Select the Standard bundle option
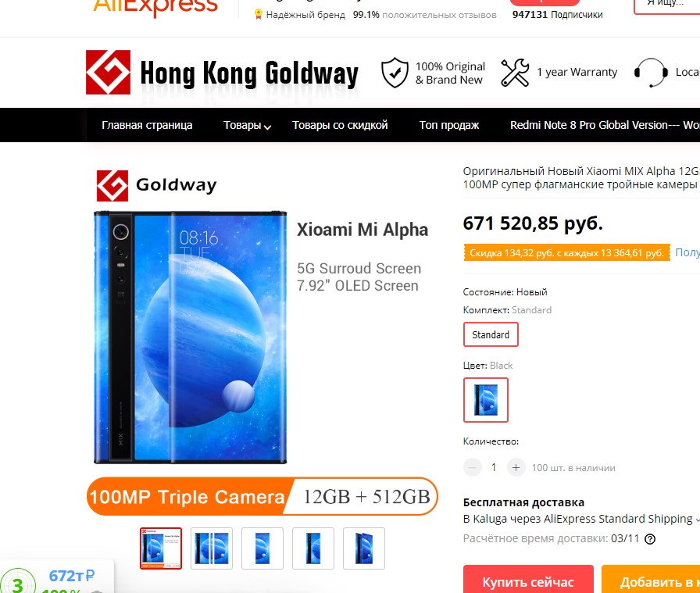The width and height of the screenshot is (700, 593). click(491, 334)
